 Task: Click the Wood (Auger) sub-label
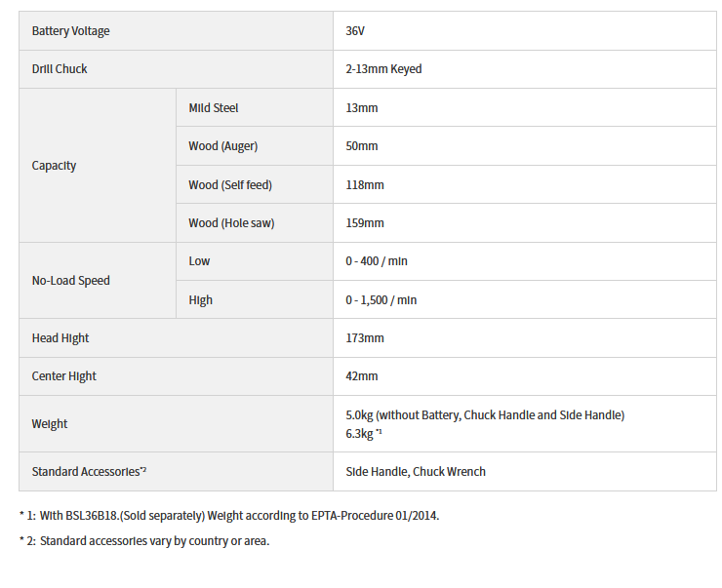click(x=222, y=146)
